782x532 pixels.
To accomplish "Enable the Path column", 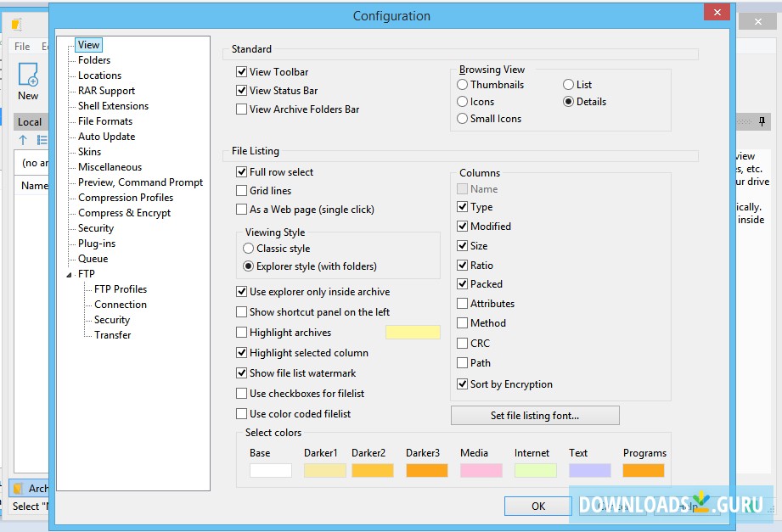I will pos(462,363).
